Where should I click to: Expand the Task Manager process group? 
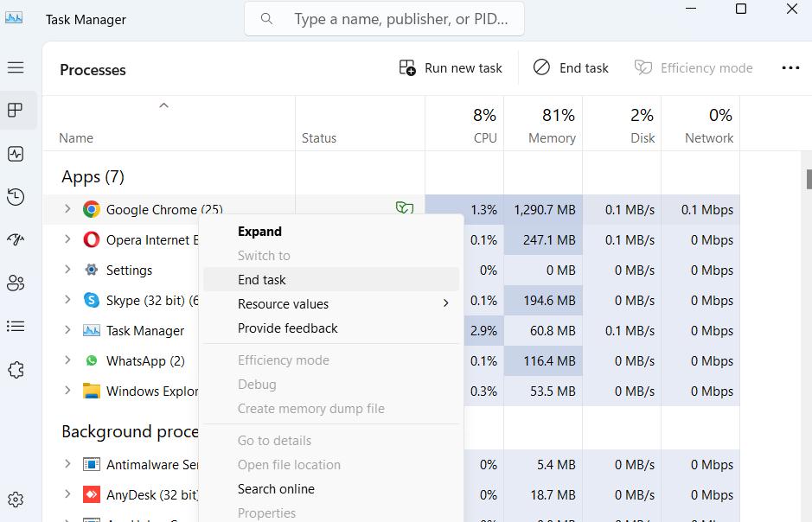(x=67, y=329)
